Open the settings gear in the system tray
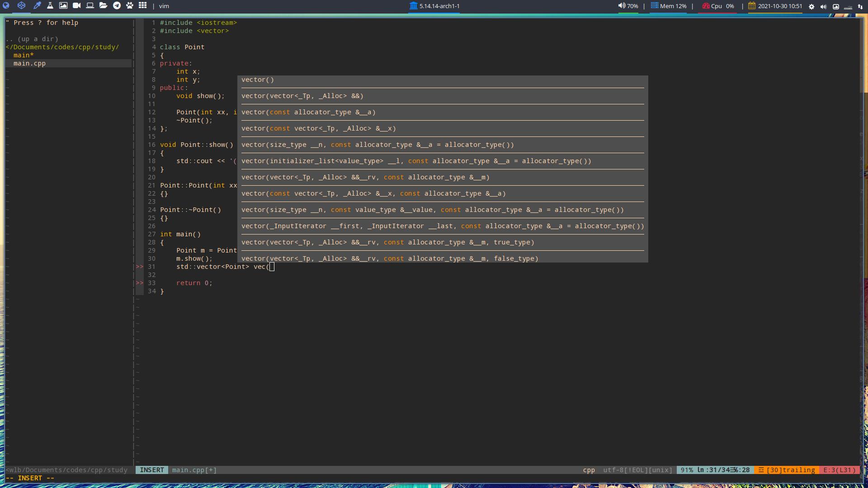 [811, 7]
